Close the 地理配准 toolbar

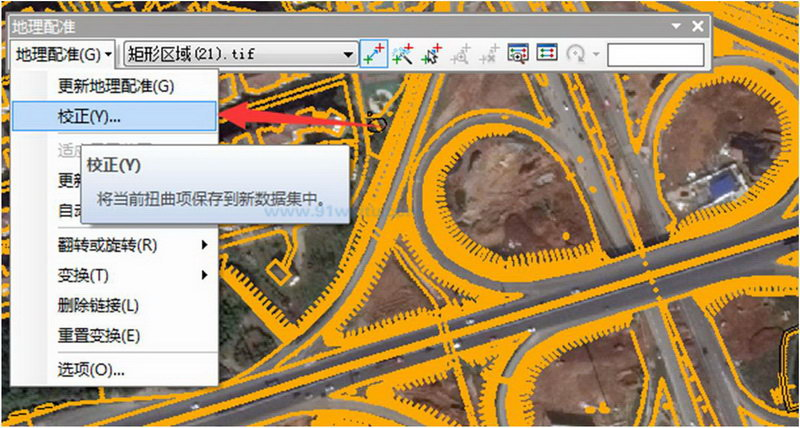[697, 26]
